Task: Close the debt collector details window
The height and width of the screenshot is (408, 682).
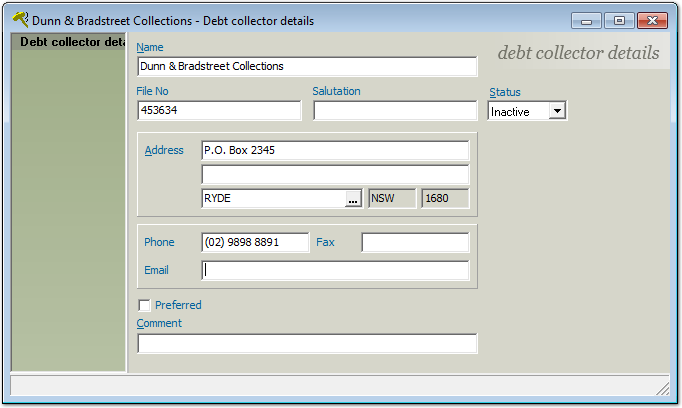Action: tap(652, 20)
